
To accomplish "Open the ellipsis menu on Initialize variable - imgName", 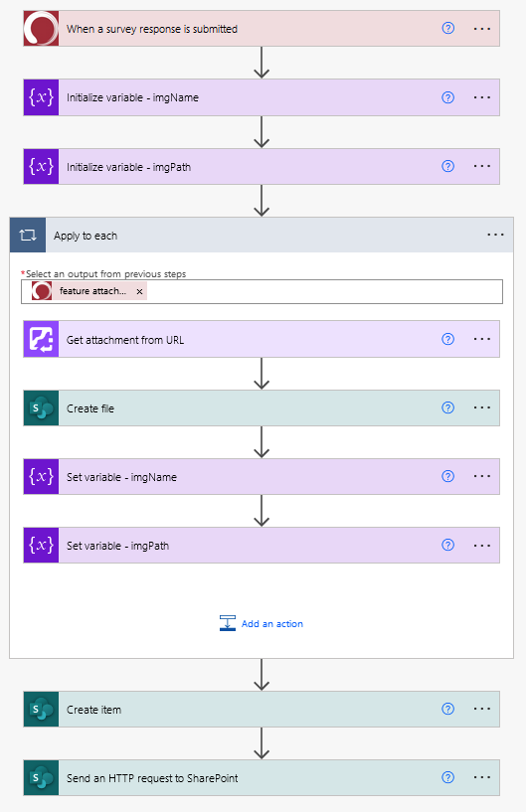I will 482,97.
